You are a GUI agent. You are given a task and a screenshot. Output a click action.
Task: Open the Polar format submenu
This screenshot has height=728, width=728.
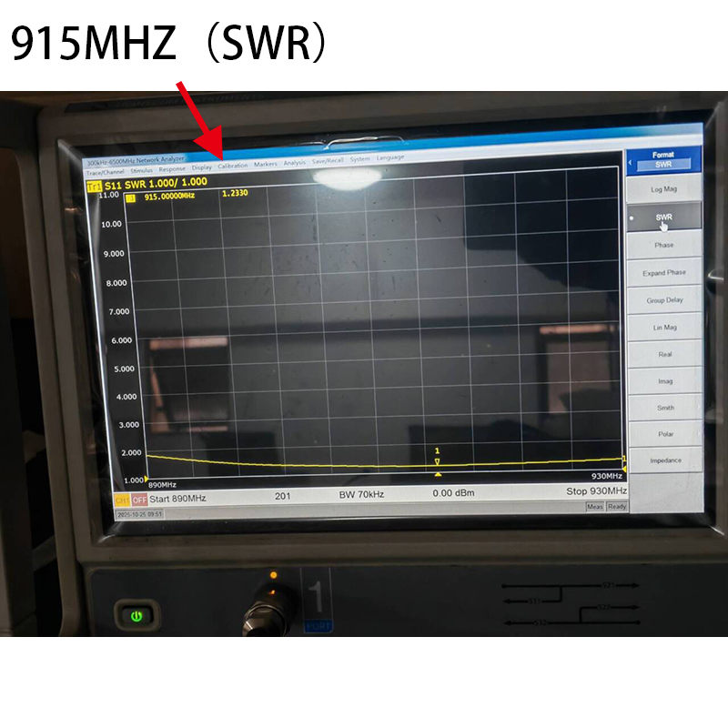pos(666,434)
